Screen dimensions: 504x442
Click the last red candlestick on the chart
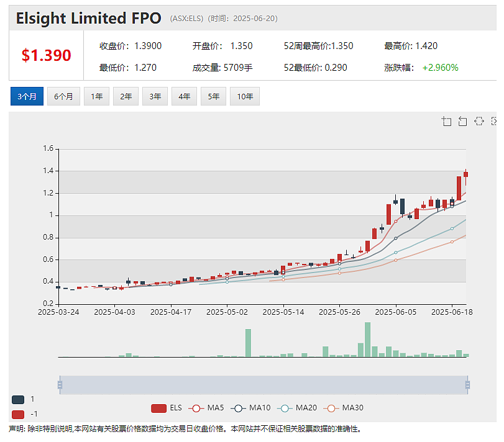click(x=465, y=174)
